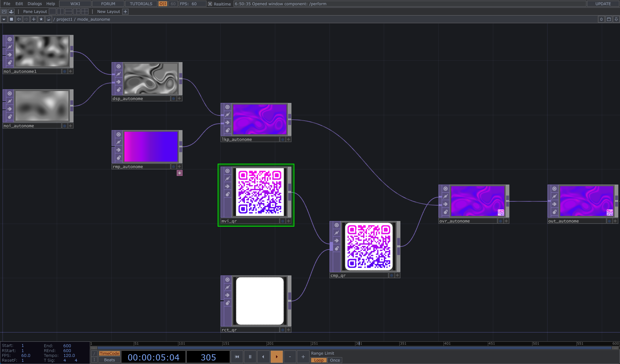This screenshot has height=364, width=620.
Task: Enable Once range limit mode
Action: point(335,360)
